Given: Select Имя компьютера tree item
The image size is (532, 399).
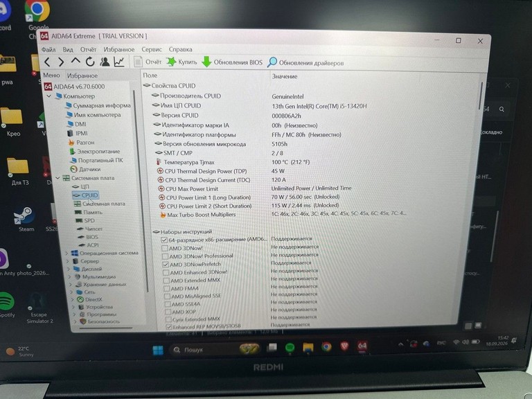Looking at the screenshot, I should coord(94,115).
